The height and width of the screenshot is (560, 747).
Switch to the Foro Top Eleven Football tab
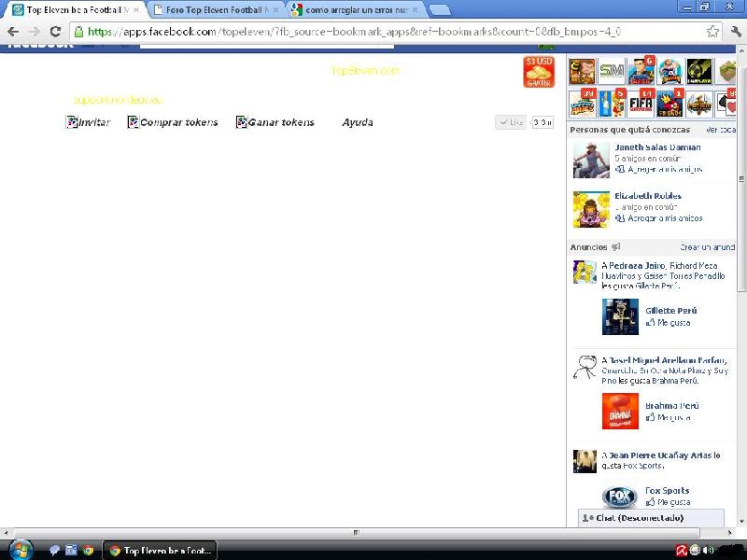[x=214, y=9]
